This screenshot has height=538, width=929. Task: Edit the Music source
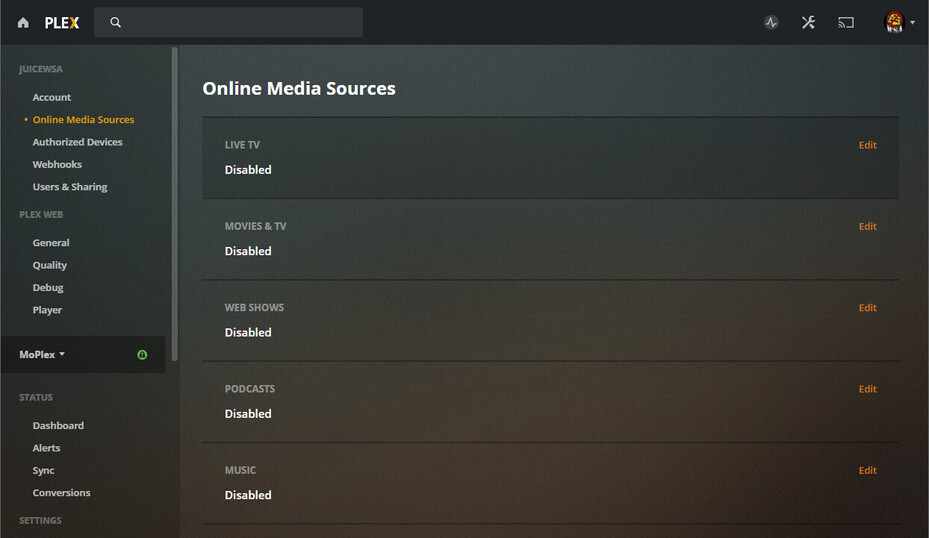pos(867,470)
